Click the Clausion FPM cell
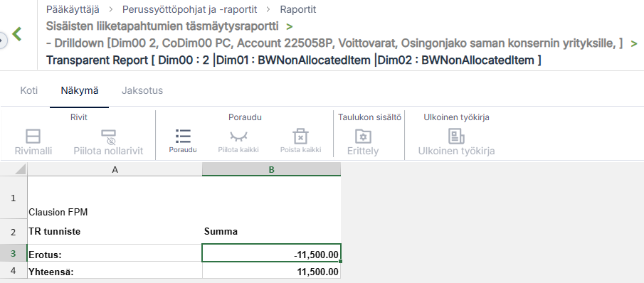 pos(115,198)
